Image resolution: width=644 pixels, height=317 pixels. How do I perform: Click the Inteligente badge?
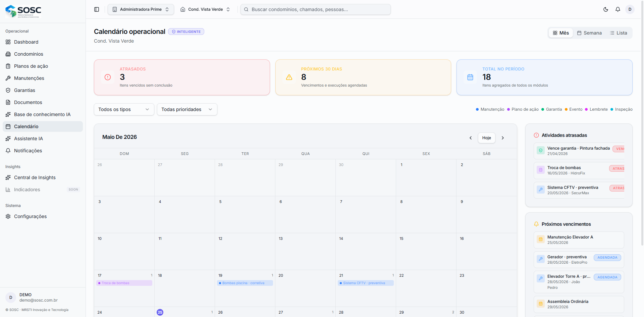tap(186, 32)
